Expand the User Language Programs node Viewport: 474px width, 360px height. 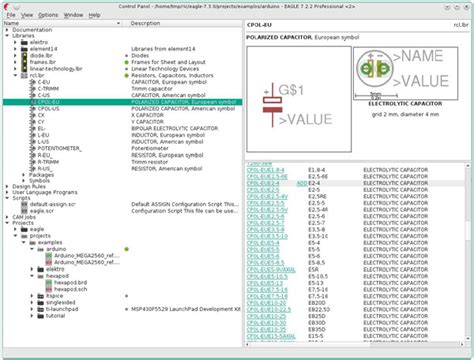click(x=7, y=192)
